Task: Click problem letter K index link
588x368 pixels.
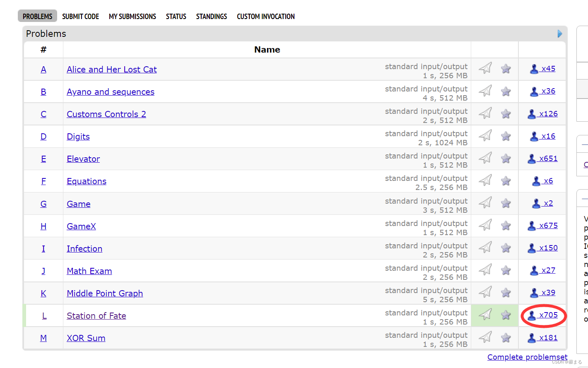Action: [43, 293]
